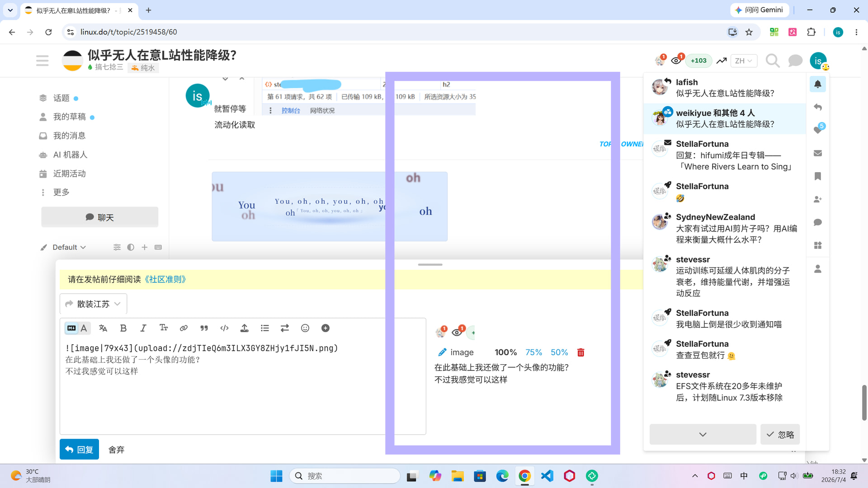Open the 《社区准则》 community guidelines link
The image size is (868, 488).
point(165,279)
